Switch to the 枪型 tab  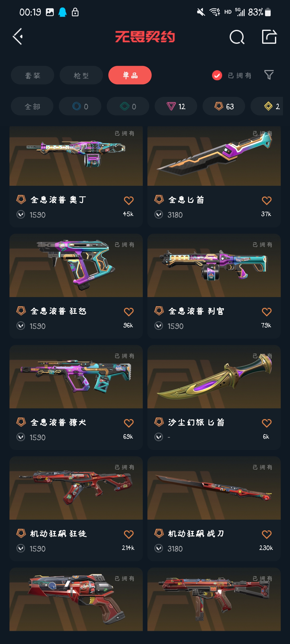coord(81,75)
